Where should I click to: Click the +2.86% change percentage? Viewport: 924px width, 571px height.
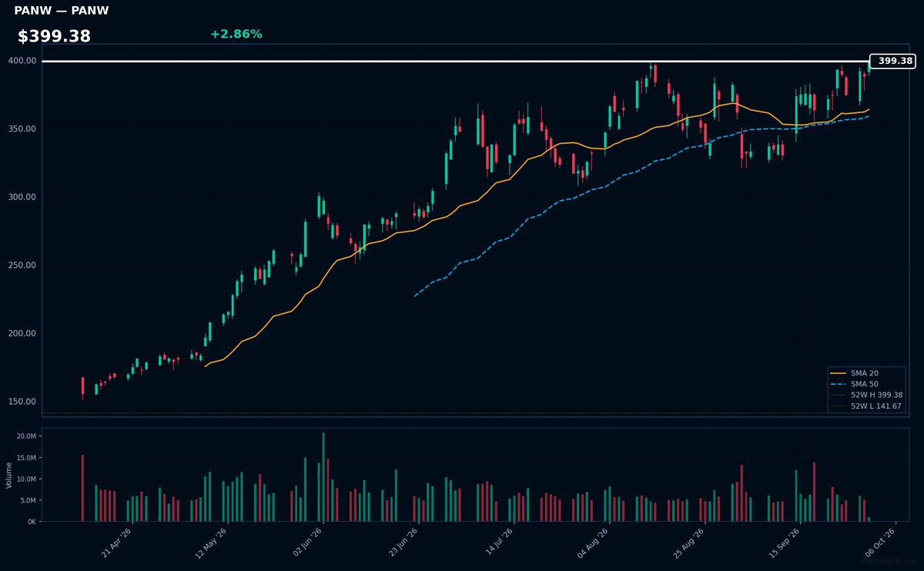pyautogui.click(x=236, y=34)
